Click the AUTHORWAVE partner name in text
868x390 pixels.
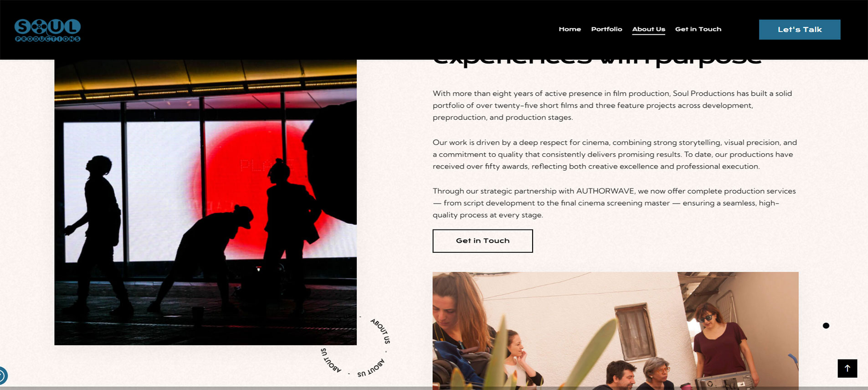click(x=606, y=191)
